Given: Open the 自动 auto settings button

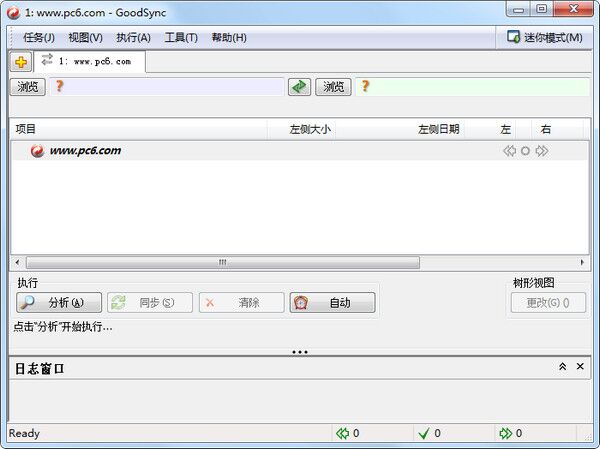Looking at the screenshot, I should (x=332, y=303).
